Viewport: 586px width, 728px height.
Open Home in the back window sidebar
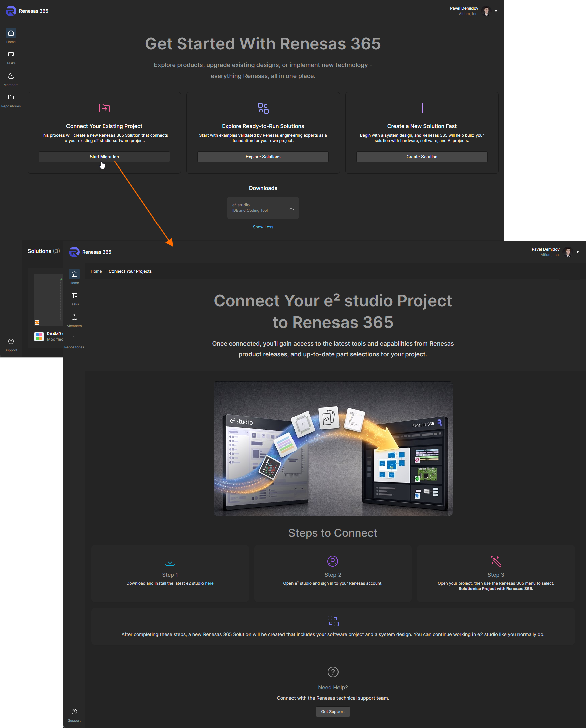pyautogui.click(x=11, y=36)
